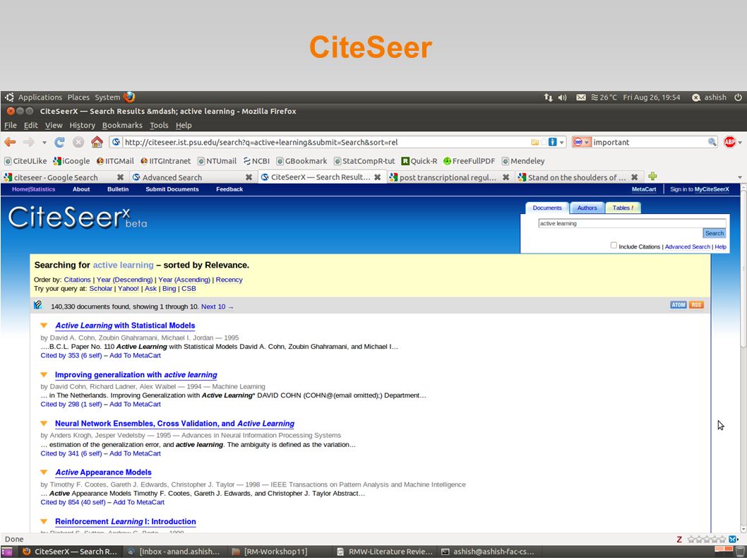Image resolution: width=747 pixels, height=560 pixels.
Task: Go back with the browser back arrow
Action: click(10, 142)
